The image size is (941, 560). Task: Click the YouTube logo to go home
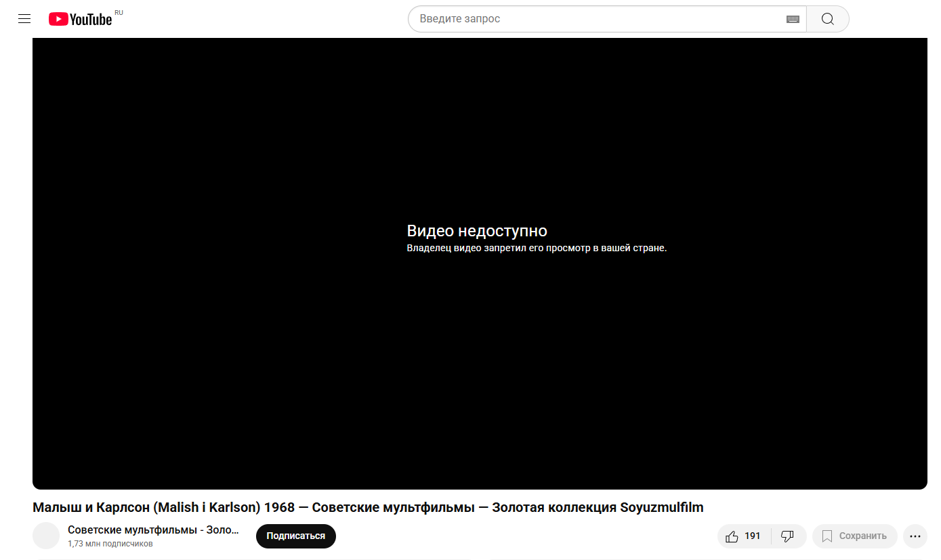tap(80, 19)
